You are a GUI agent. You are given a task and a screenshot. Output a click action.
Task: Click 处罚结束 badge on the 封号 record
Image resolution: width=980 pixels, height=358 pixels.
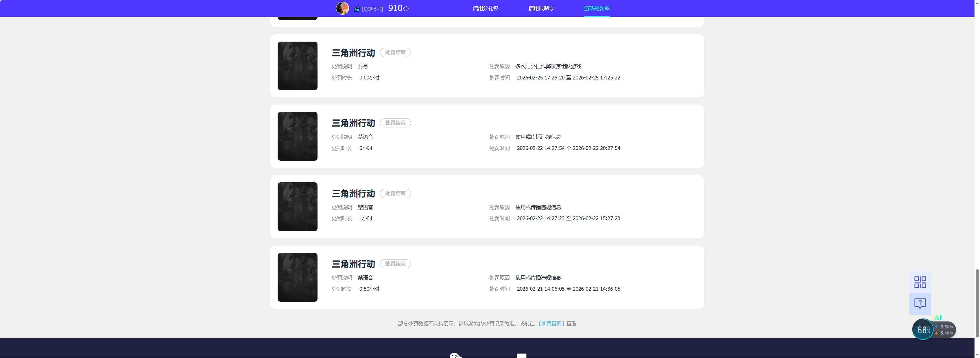click(x=395, y=53)
